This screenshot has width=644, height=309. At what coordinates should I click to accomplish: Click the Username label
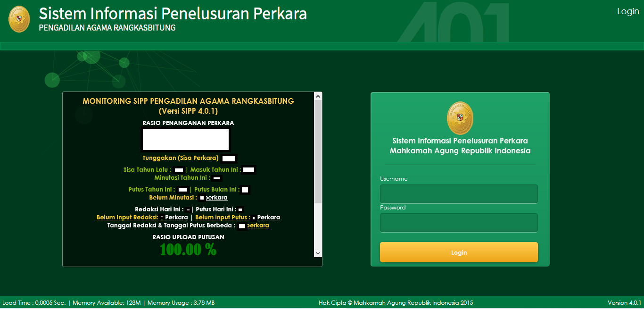tap(394, 179)
